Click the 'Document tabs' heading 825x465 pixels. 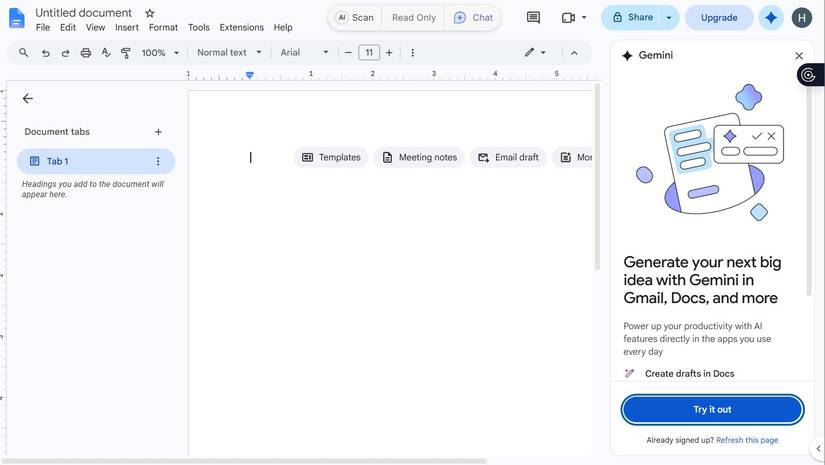click(57, 132)
